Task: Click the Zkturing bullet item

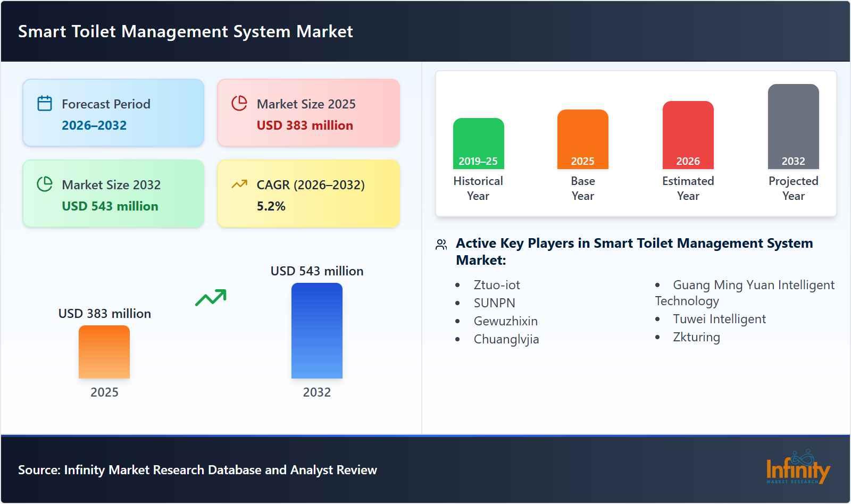Action: 697,337
